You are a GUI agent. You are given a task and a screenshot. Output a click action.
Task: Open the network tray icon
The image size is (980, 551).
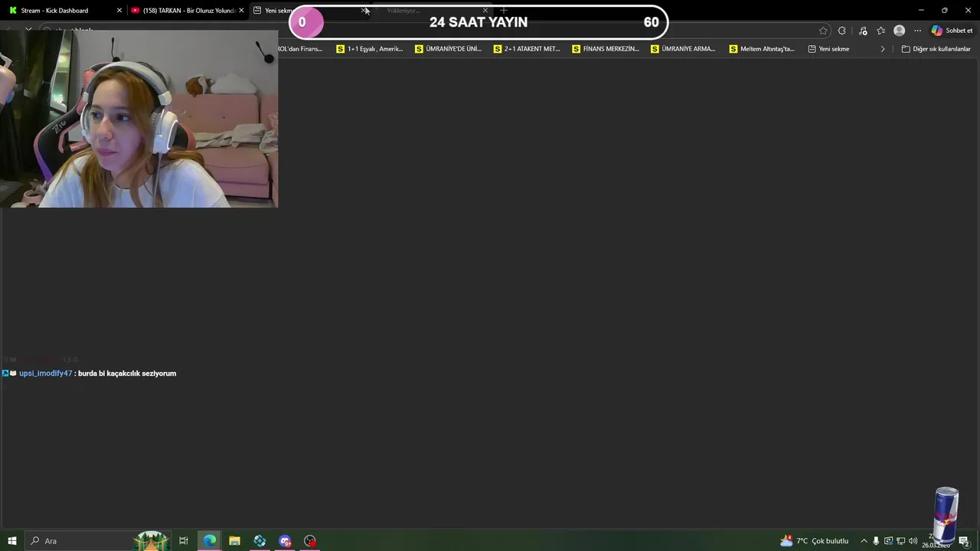pyautogui.click(x=900, y=541)
